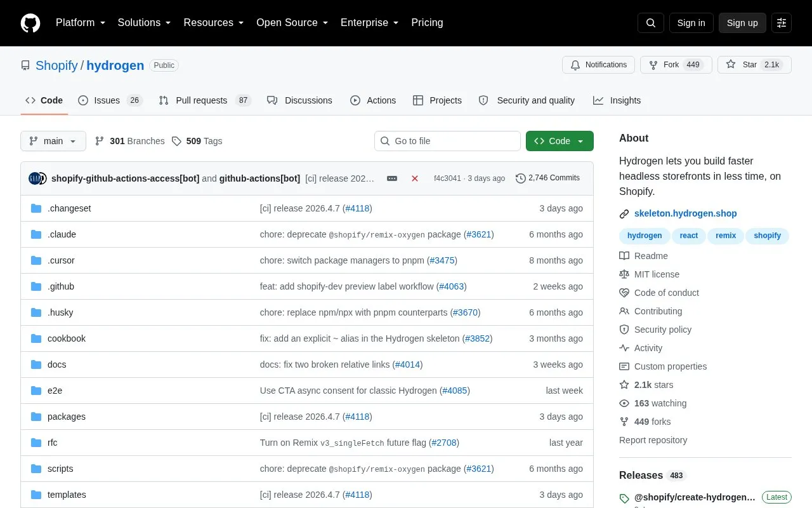Image resolution: width=812 pixels, height=508 pixels.
Task: Click the star icon in 2.1k stars row
Action: coord(624,385)
